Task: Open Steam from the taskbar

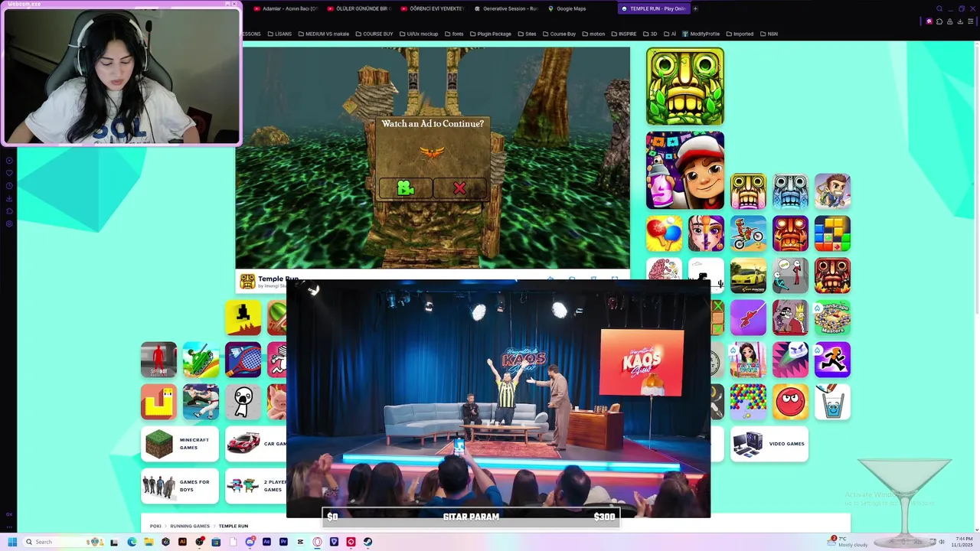Action: coord(367,542)
